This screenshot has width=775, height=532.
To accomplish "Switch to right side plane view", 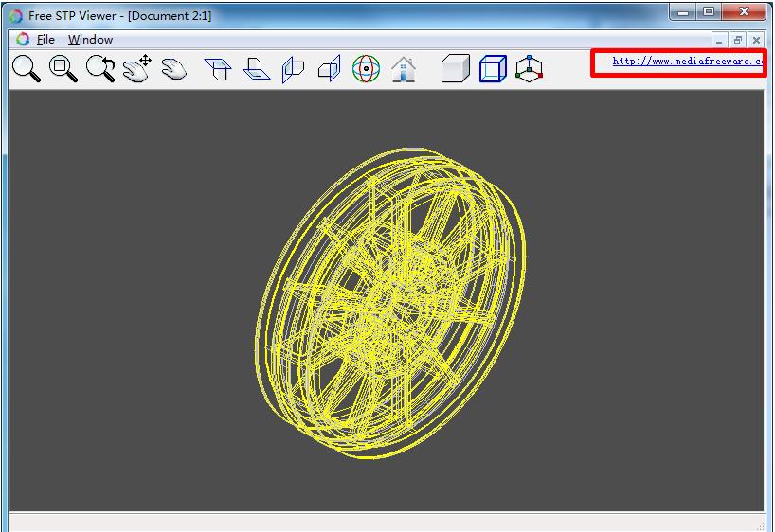I will pyautogui.click(x=329, y=69).
